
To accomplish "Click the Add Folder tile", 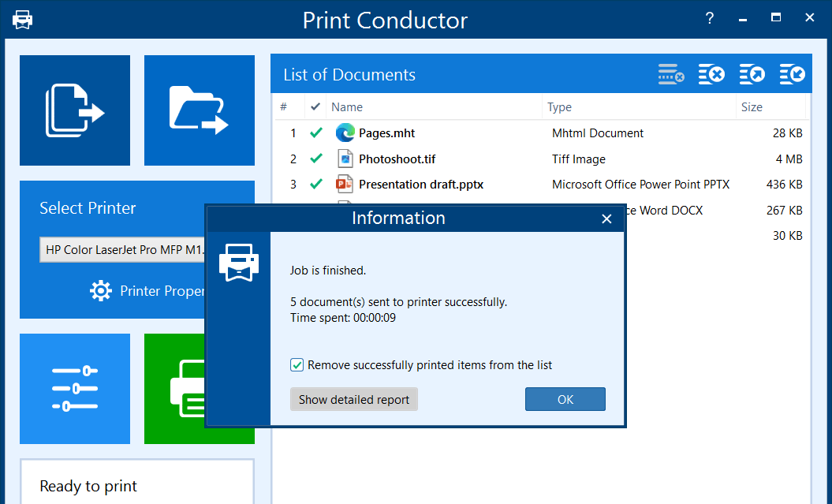I will (200, 110).
